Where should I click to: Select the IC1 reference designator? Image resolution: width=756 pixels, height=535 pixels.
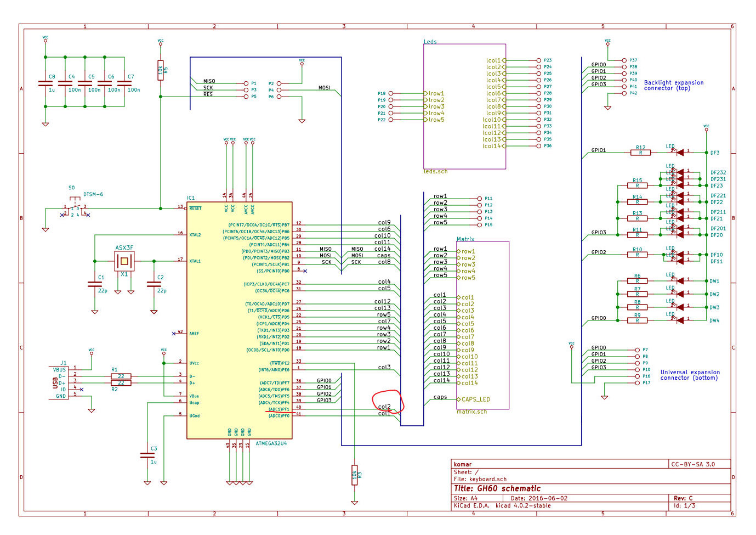click(x=191, y=198)
